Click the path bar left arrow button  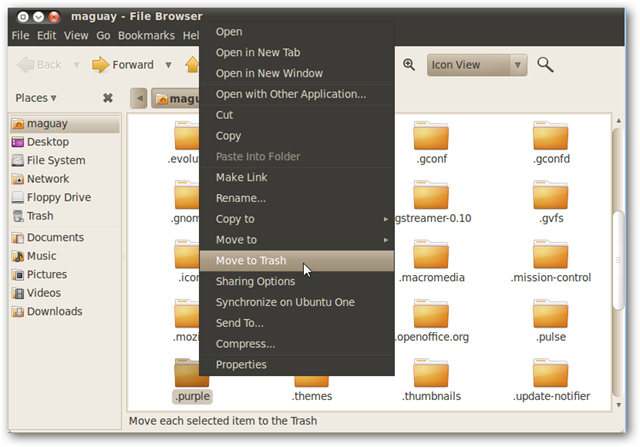pos(139,98)
